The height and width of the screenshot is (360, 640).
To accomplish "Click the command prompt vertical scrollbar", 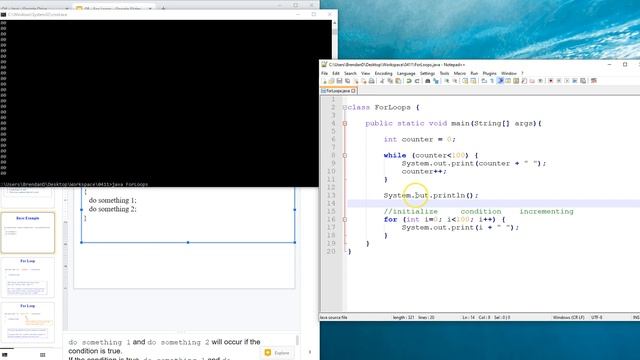I will 335,102.
